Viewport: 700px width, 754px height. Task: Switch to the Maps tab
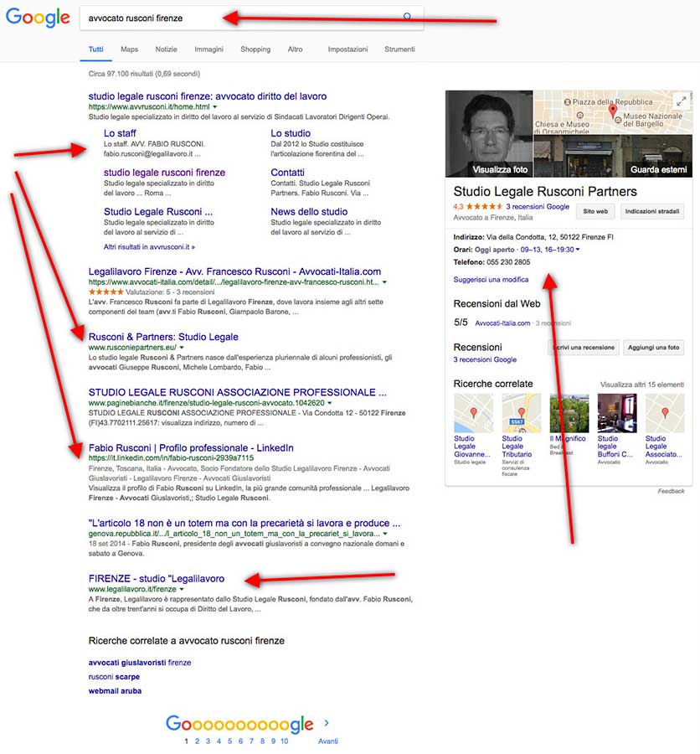click(129, 49)
